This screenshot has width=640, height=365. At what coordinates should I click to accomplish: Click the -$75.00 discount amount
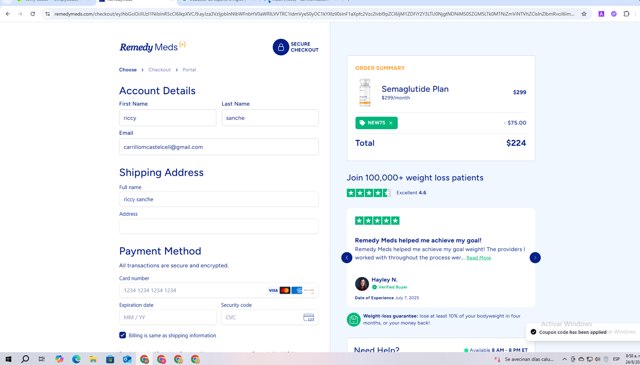[515, 123]
